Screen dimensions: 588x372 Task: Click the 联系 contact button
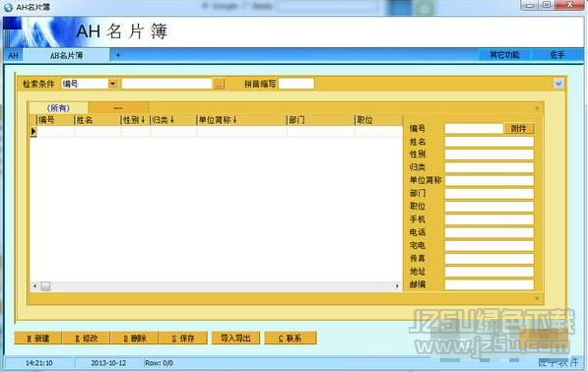tap(291, 338)
